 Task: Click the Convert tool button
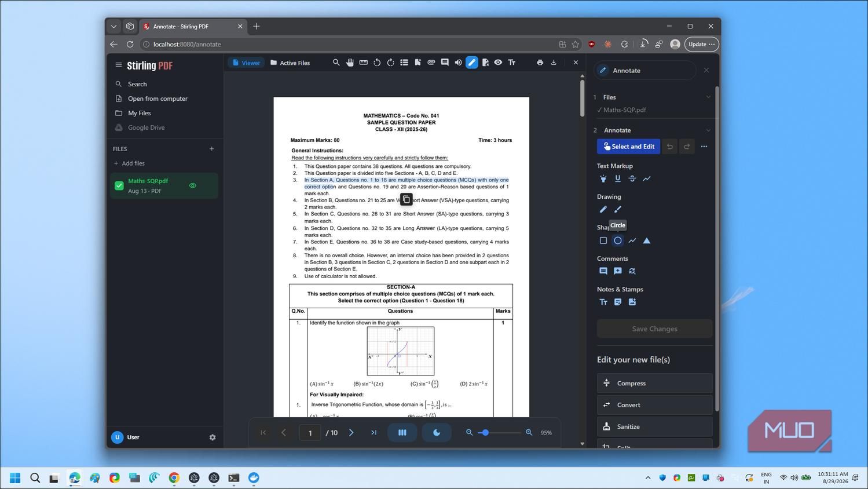coord(654,405)
